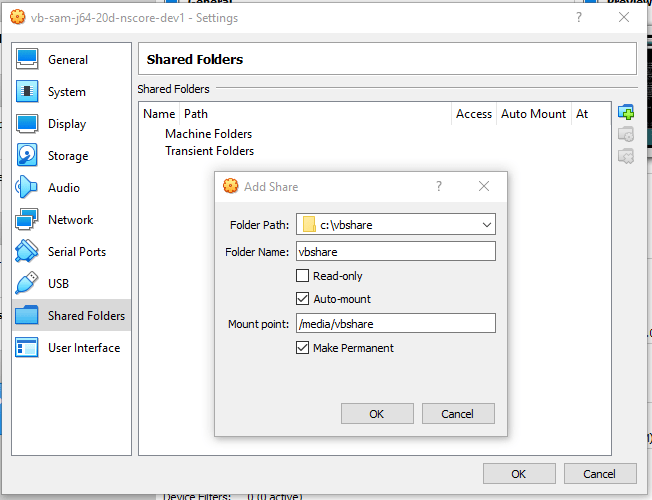Uncheck the Auto-mount checkbox
This screenshot has width=652, height=500.
[302, 298]
